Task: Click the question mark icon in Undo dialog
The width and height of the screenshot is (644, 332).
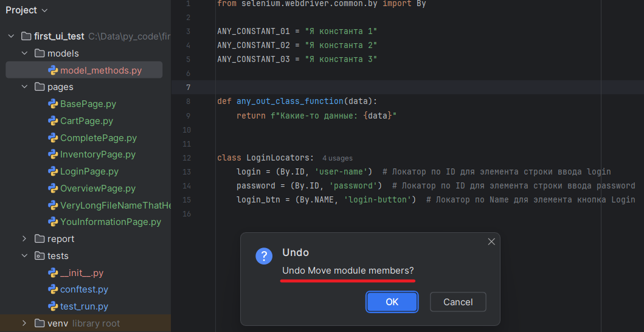Action: 264,256
